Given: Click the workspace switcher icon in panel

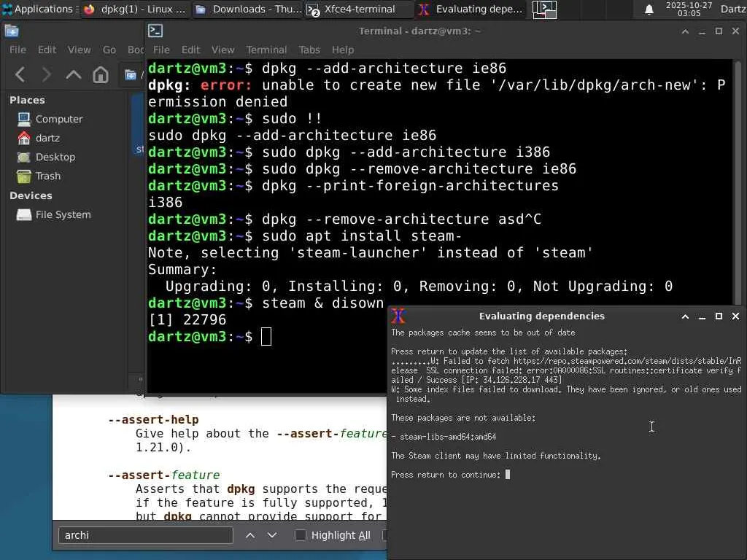Looking at the screenshot, I should click(x=544, y=9).
